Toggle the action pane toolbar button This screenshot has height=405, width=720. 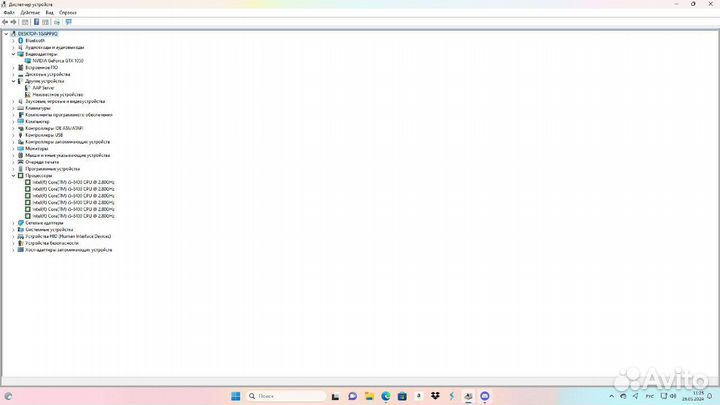pyautogui.click(x=45, y=22)
